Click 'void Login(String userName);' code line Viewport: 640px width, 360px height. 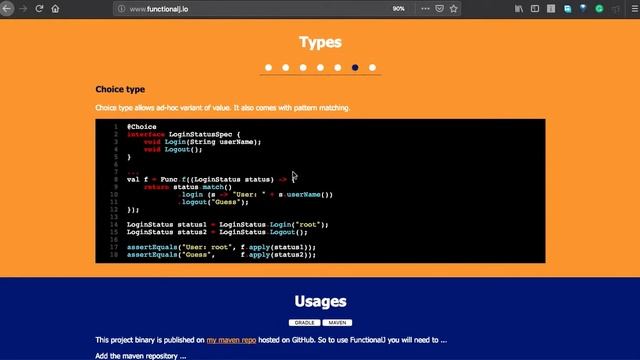(202, 142)
